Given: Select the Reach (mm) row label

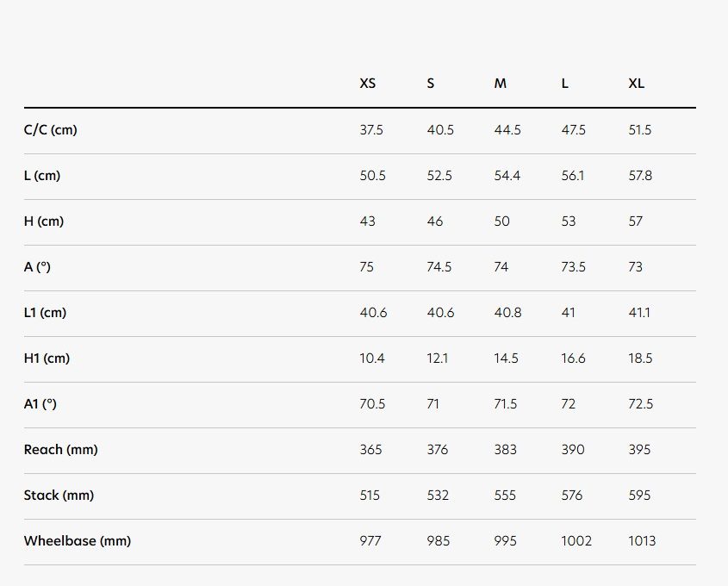Looking at the screenshot, I should click(x=59, y=450).
